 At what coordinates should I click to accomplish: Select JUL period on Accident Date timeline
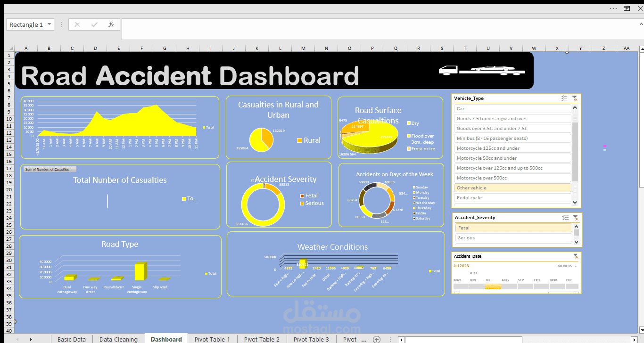[493, 286]
